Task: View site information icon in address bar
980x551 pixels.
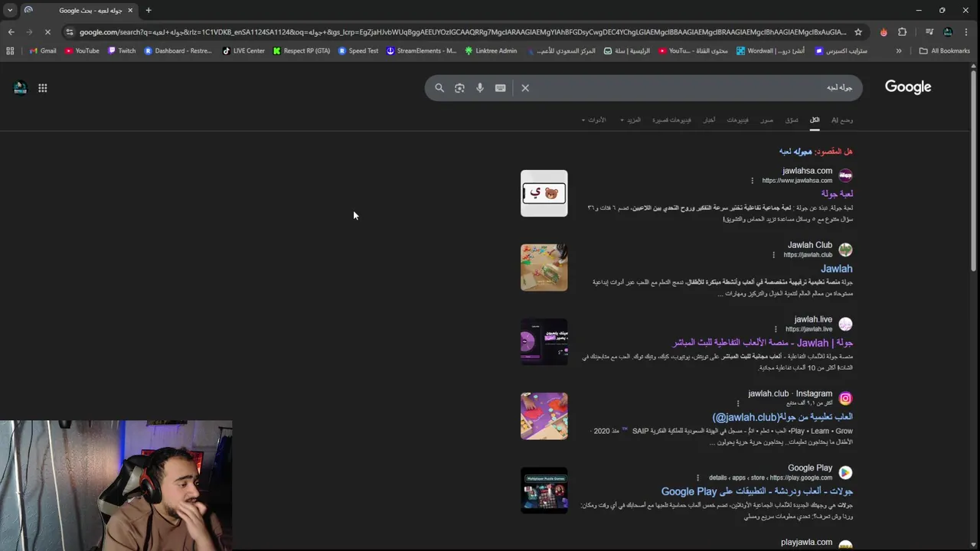Action: pos(70,32)
